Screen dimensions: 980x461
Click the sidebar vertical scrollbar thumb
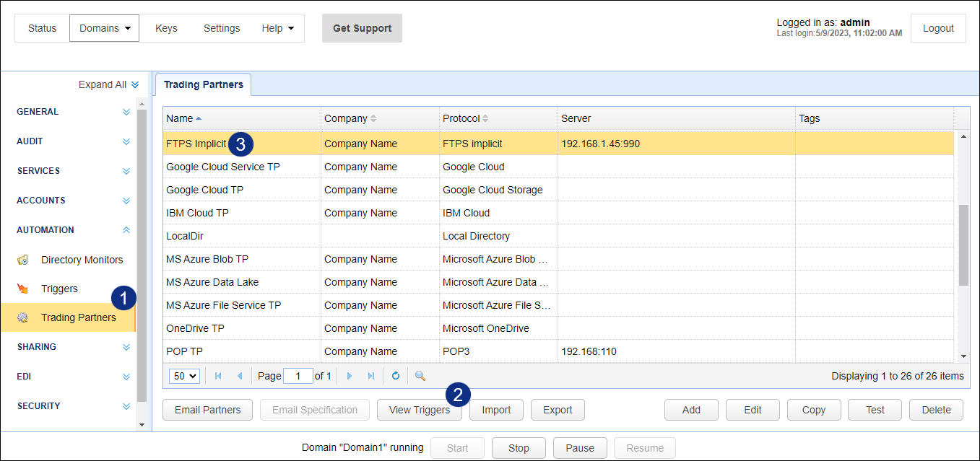pos(142,256)
